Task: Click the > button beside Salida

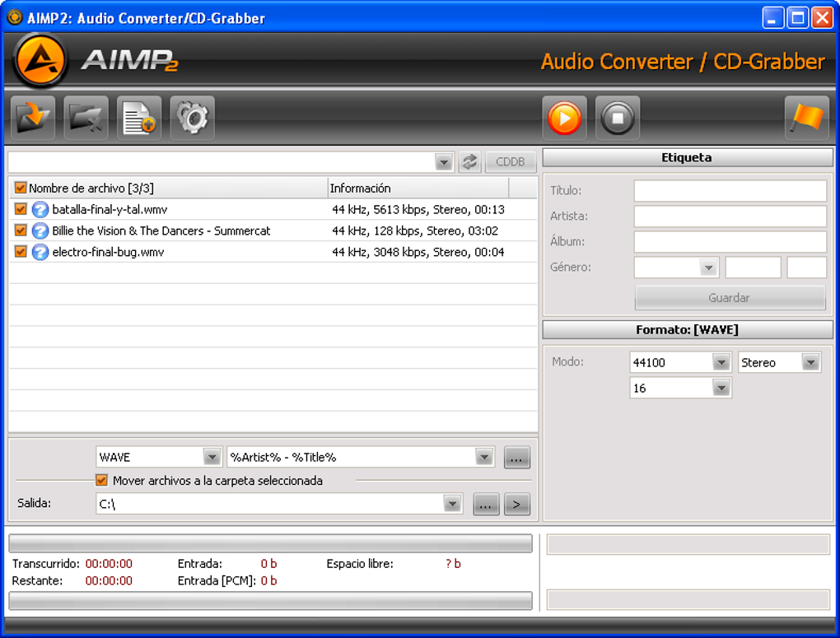Action: (x=516, y=504)
